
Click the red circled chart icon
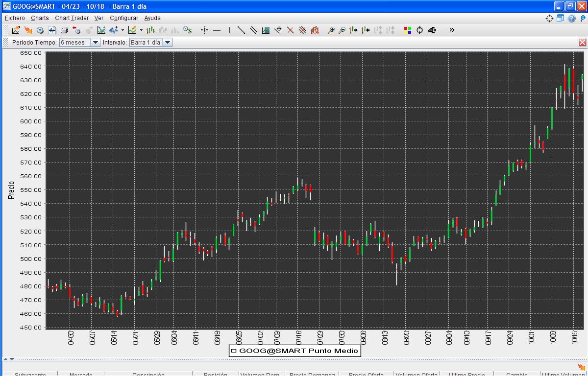(315, 30)
